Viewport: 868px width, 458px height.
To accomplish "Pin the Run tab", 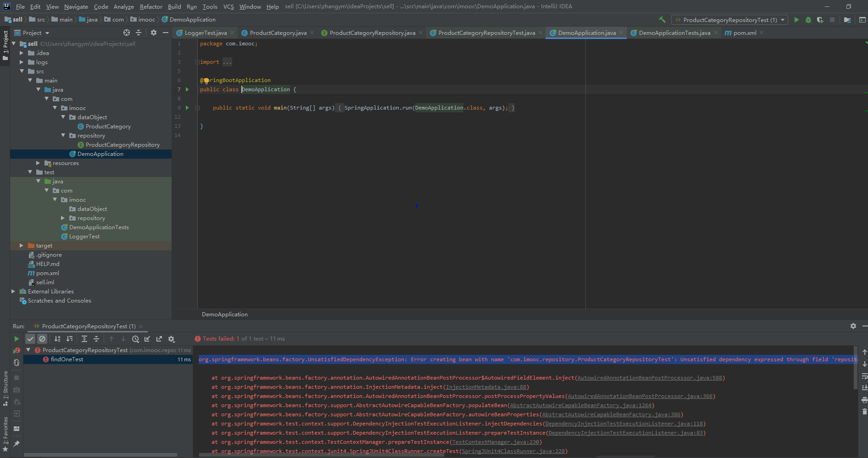I will [17, 444].
